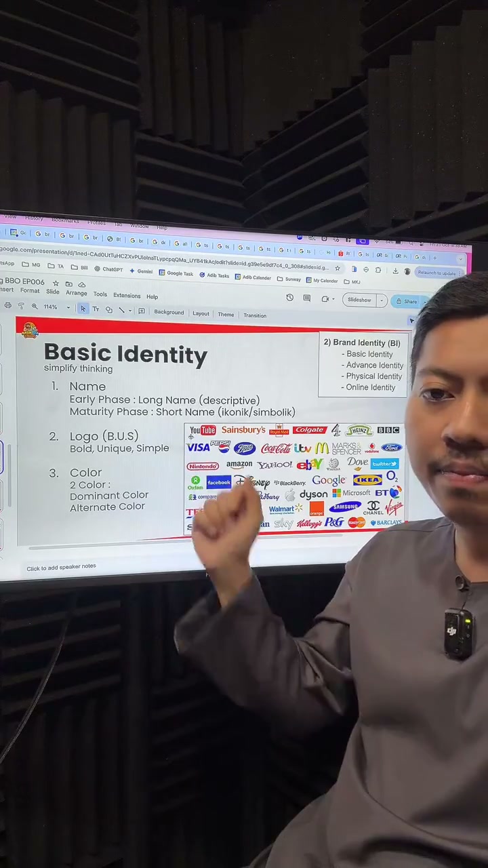Viewport: 488px width, 868px height.
Task: Click the Chrome downloads icon
Action: [x=395, y=271]
